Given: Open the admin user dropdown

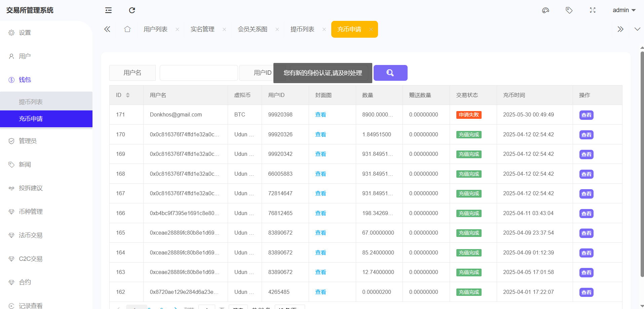Looking at the screenshot, I should (x=624, y=10).
